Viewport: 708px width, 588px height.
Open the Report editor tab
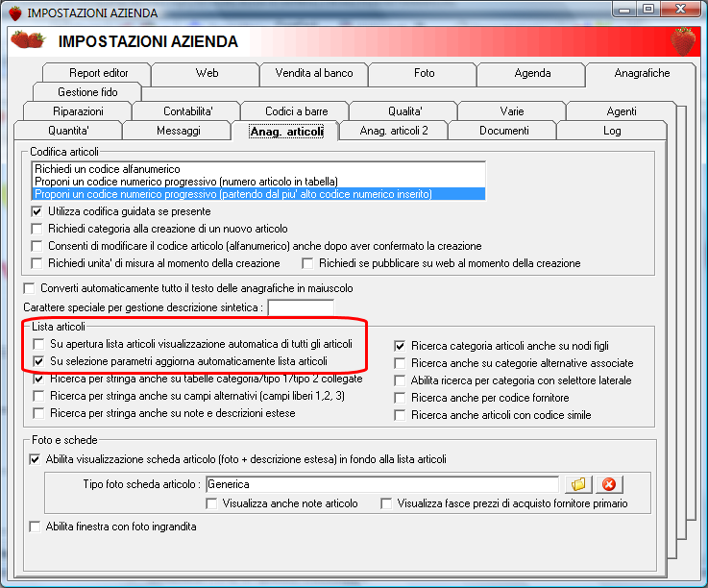(x=98, y=73)
